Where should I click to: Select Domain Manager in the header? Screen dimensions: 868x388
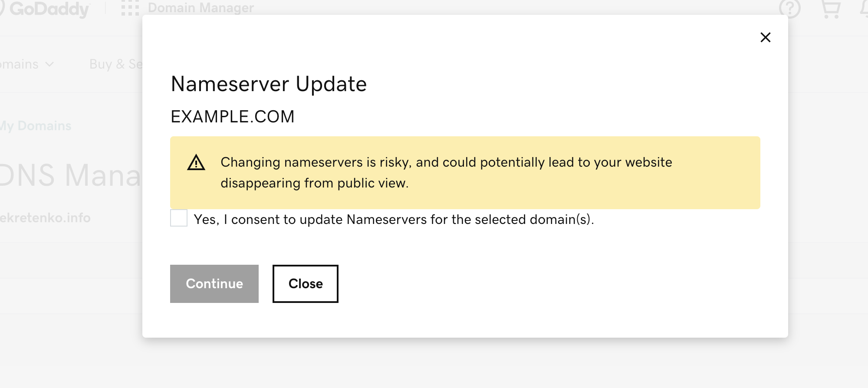click(x=201, y=7)
